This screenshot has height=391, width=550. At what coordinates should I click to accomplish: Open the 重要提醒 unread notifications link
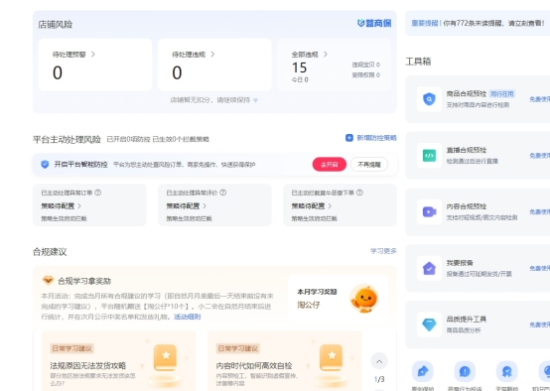click(478, 23)
